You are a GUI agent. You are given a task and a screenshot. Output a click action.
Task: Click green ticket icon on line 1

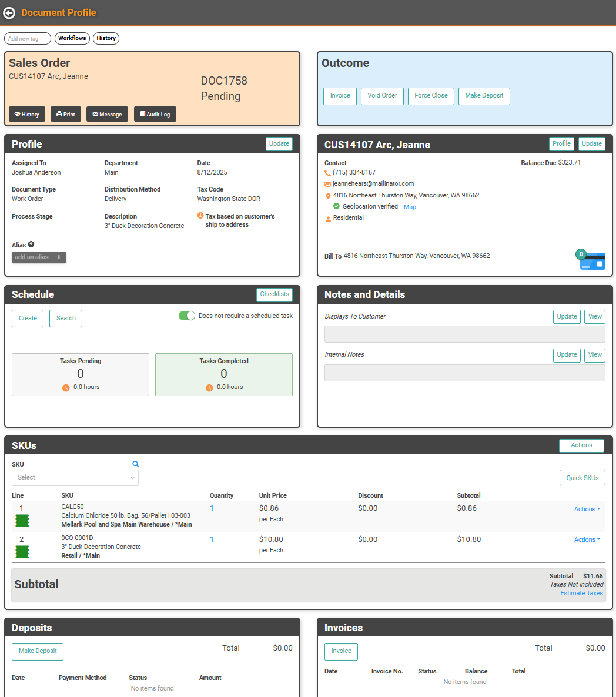(x=22, y=521)
